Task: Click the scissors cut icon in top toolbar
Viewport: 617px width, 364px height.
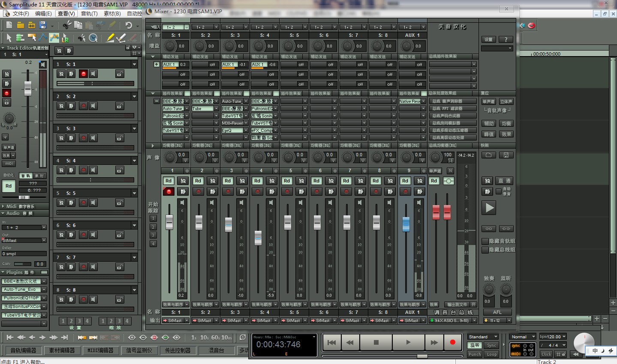Action: tap(66, 25)
